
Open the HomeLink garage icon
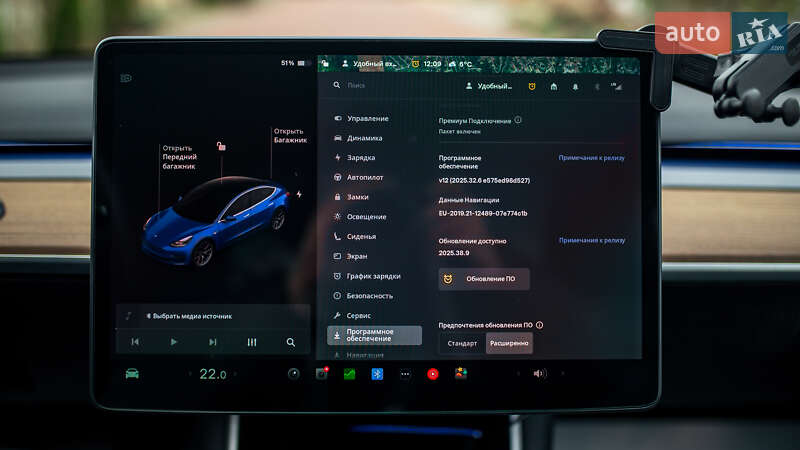click(x=554, y=87)
